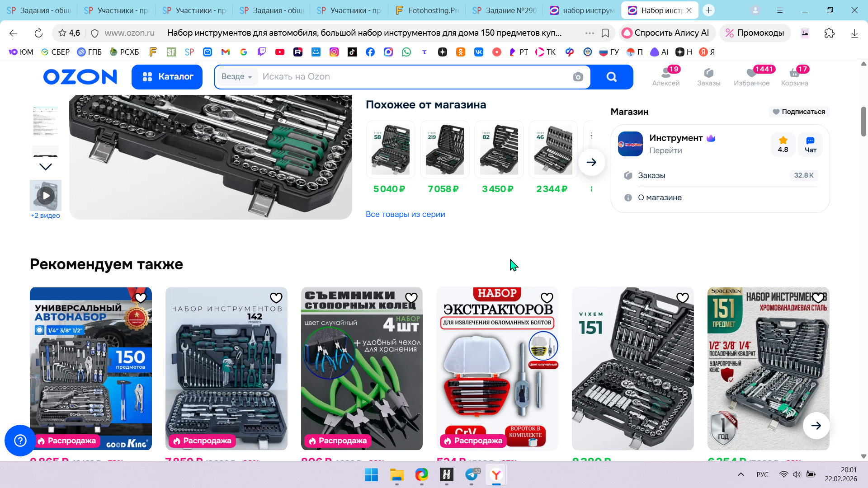Image resolution: width=868 pixels, height=488 pixels.
Task: Click the blue help question-mark button
Action: 20,440
